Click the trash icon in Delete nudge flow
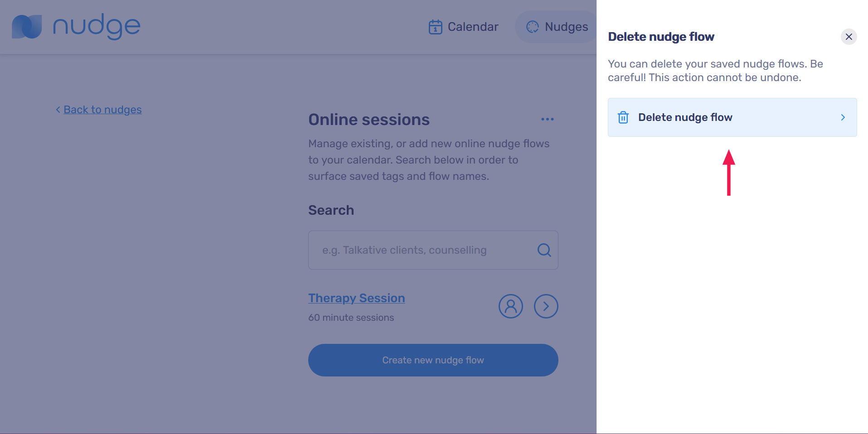The width and height of the screenshot is (868, 434). click(x=624, y=117)
